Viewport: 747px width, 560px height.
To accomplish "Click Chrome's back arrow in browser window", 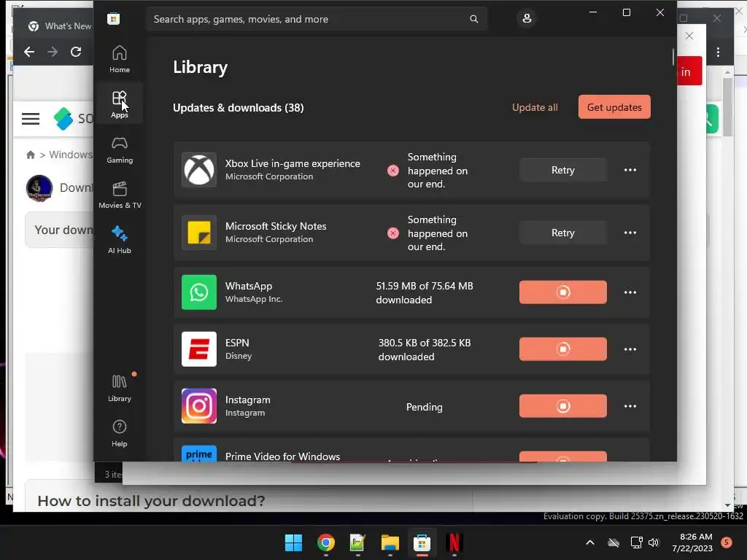I will tap(29, 52).
